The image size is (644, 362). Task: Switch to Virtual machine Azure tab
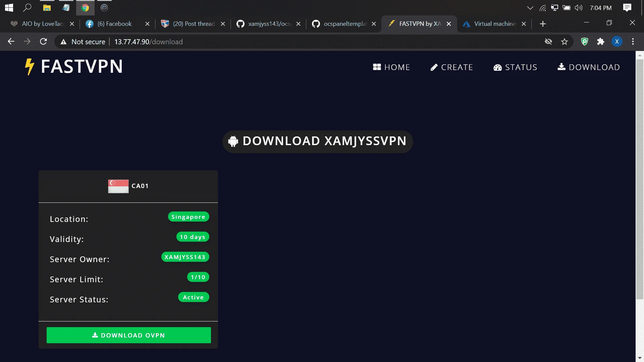[x=495, y=24]
